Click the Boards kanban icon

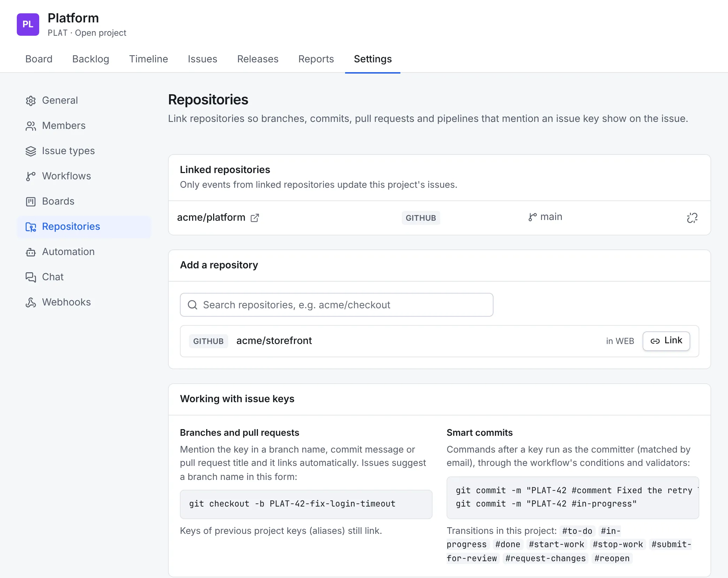tap(31, 202)
